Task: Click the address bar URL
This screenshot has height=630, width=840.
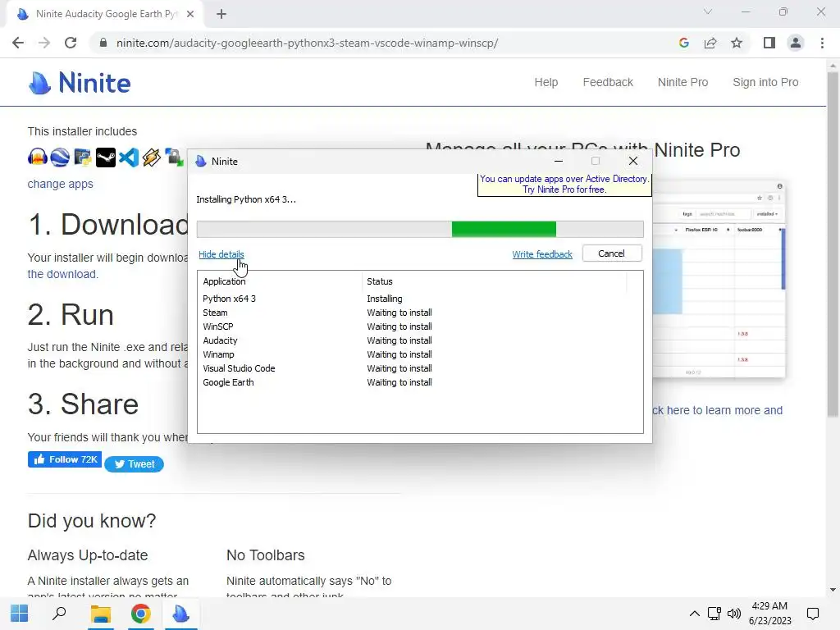Action: point(308,43)
